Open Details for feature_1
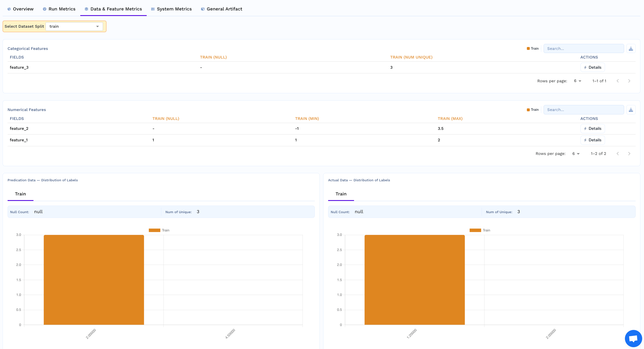 pos(592,140)
